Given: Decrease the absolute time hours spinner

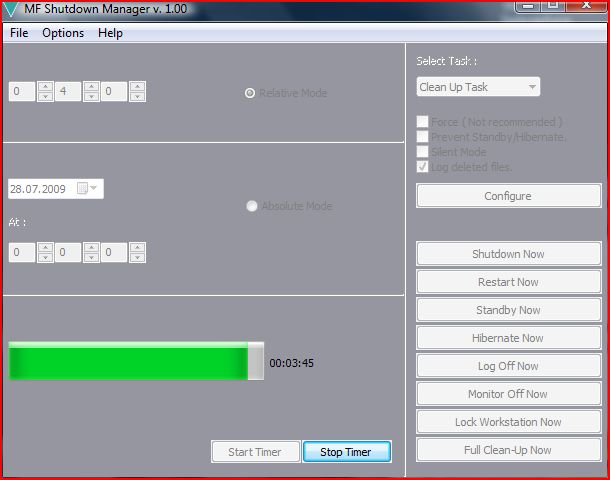Looking at the screenshot, I should click(x=45, y=258).
